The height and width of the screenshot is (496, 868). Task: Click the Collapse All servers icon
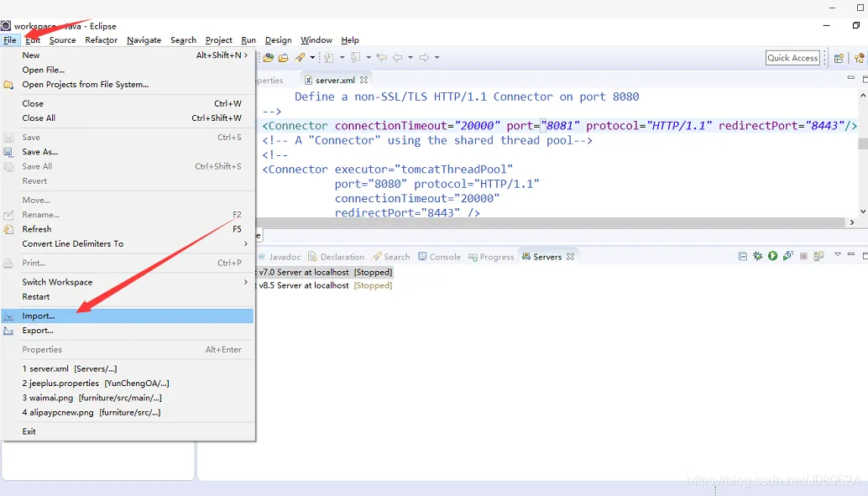[743, 256]
